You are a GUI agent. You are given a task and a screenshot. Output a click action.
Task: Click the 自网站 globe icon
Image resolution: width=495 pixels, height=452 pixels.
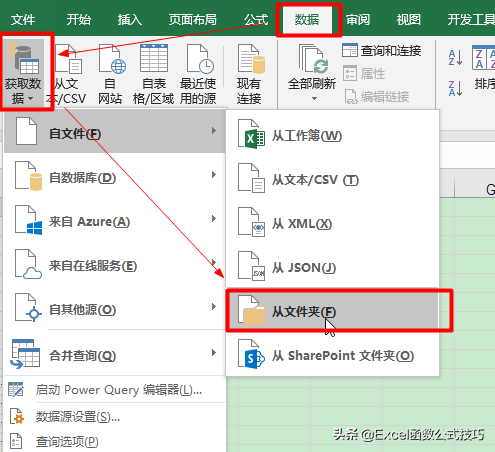pyautogui.click(x=112, y=59)
